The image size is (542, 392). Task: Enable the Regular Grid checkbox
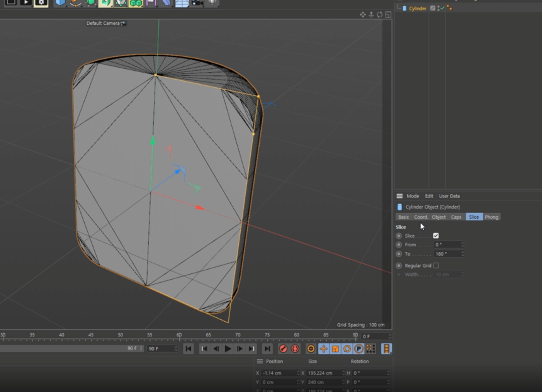pyautogui.click(x=436, y=266)
